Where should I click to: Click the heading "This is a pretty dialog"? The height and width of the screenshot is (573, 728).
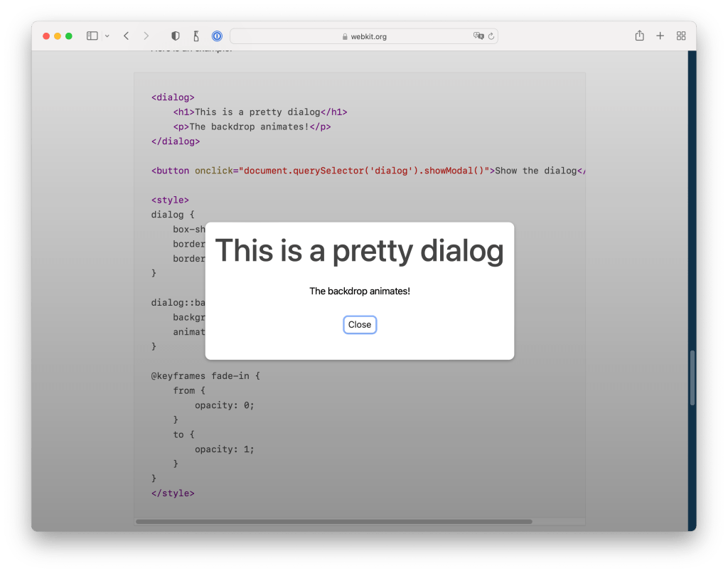click(x=359, y=251)
